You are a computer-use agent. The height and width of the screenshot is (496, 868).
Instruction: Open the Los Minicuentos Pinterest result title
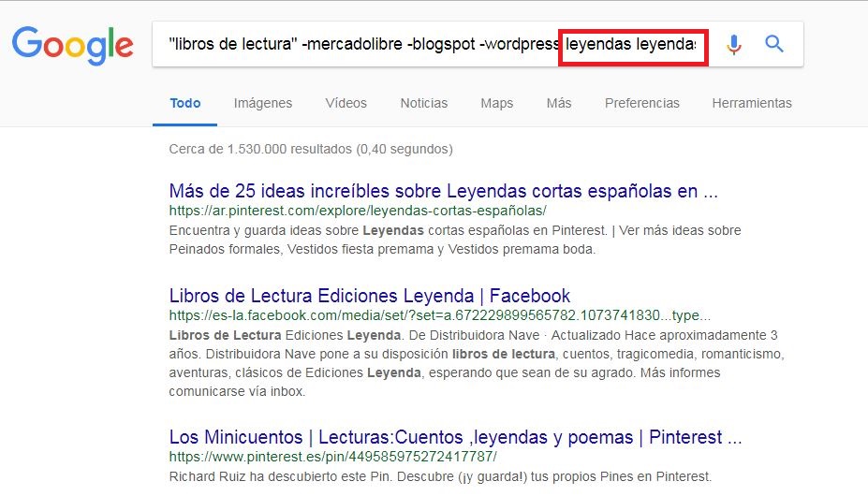(x=455, y=437)
